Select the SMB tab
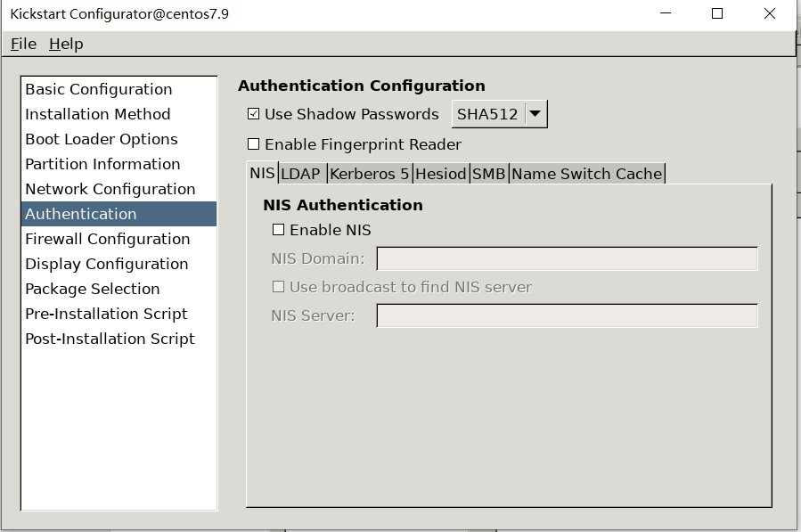Image resolution: width=801 pixels, height=532 pixels. tap(488, 174)
